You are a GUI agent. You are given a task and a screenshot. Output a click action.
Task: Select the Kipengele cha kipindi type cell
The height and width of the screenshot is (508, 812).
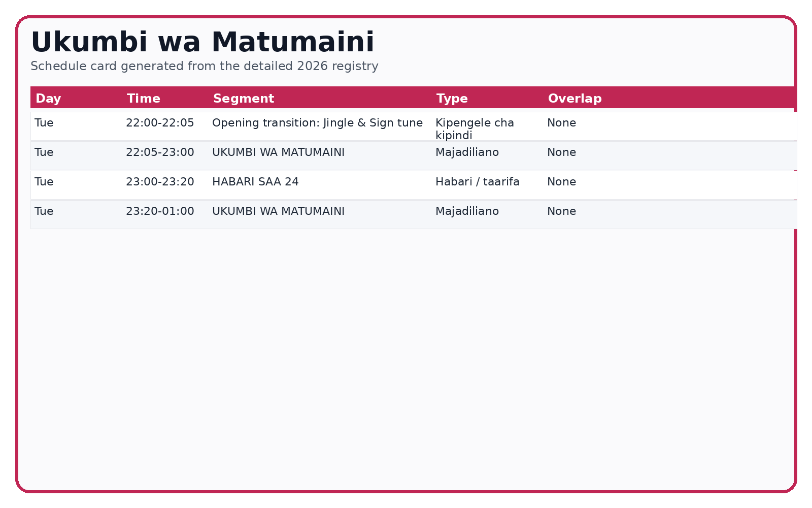click(475, 129)
